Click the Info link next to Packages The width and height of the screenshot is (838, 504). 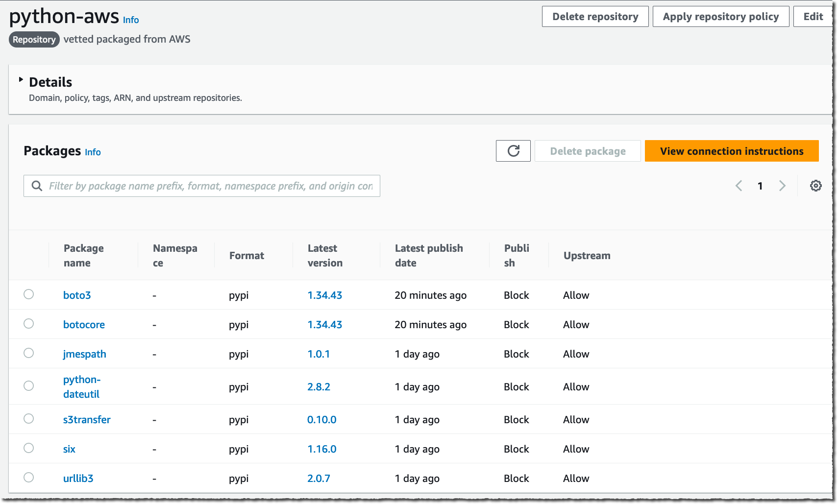pos(93,152)
